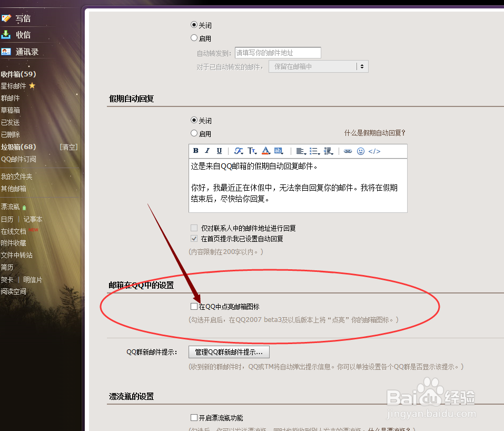Open the font family dropdown
This screenshot has height=431, width=504.
pyautogui.click(x=239, y=151)
